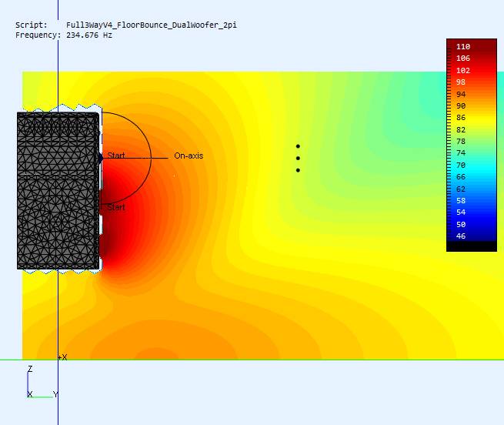Click the frequency value 234.676 Hz

[89, 35]
